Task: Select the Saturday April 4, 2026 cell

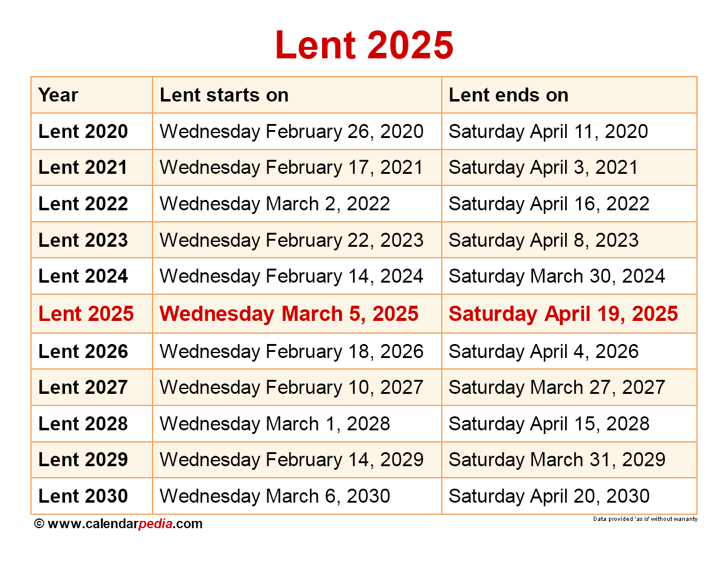Action: pyautogui.click(x=543, y=351)
